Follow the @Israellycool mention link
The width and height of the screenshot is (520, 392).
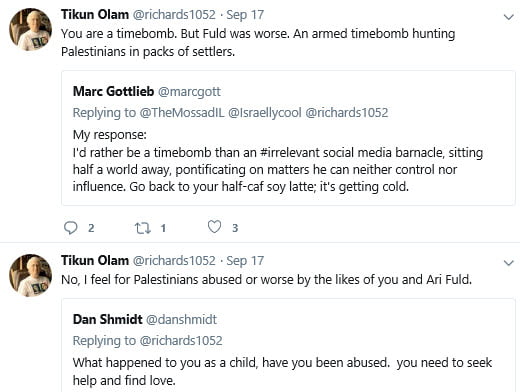pos(265,113)
